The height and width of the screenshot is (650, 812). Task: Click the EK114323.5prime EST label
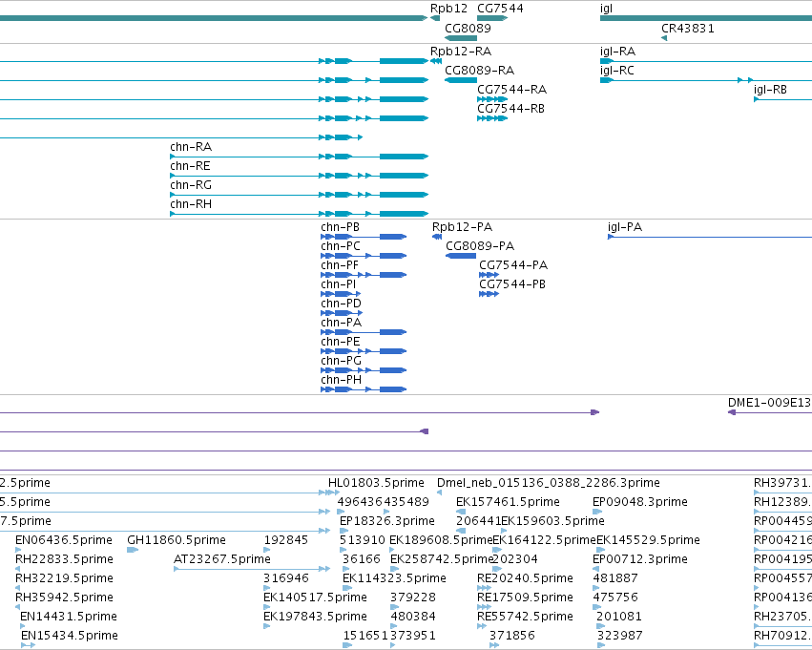394,578
